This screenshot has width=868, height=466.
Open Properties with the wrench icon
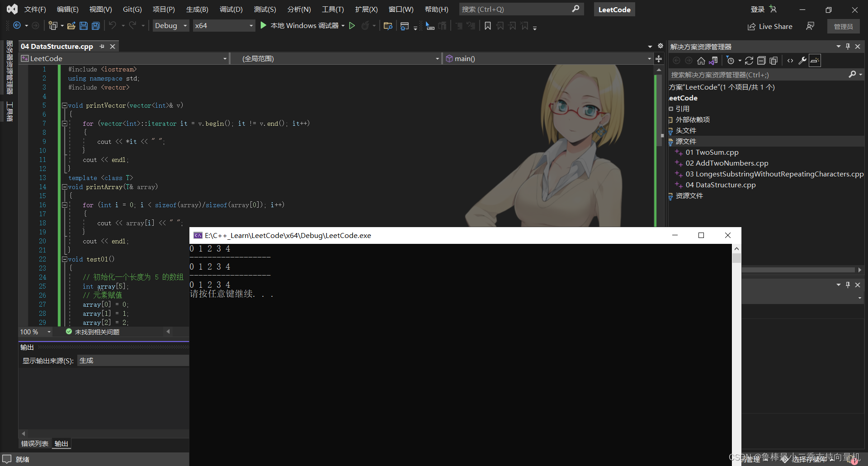click(x=802, y=61)
